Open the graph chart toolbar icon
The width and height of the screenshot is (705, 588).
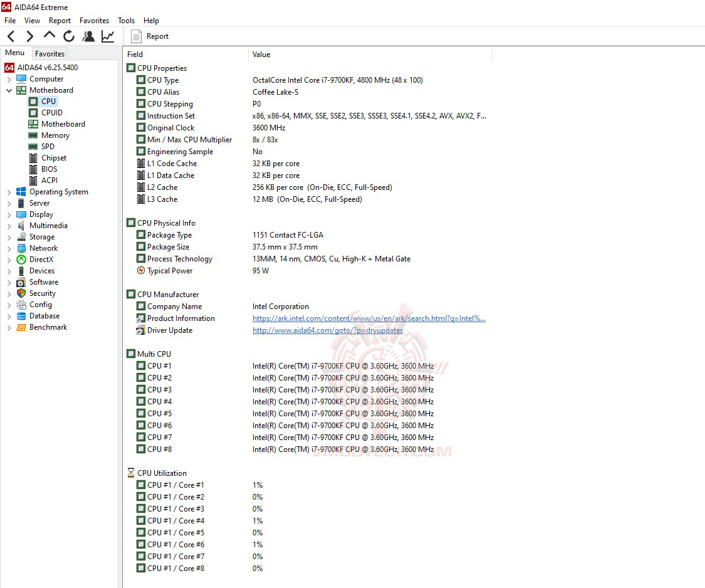108,36
